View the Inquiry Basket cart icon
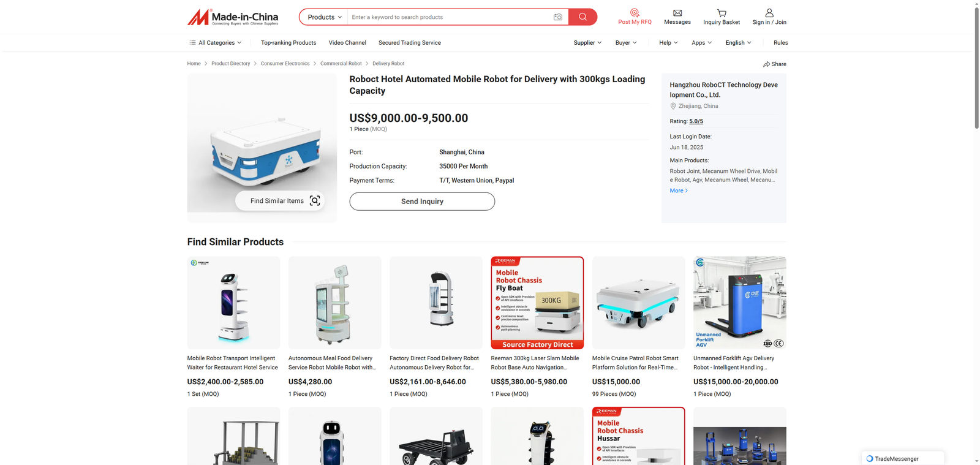Image resolution: width=980 pixels, height=465 pixels. [722, 13]
